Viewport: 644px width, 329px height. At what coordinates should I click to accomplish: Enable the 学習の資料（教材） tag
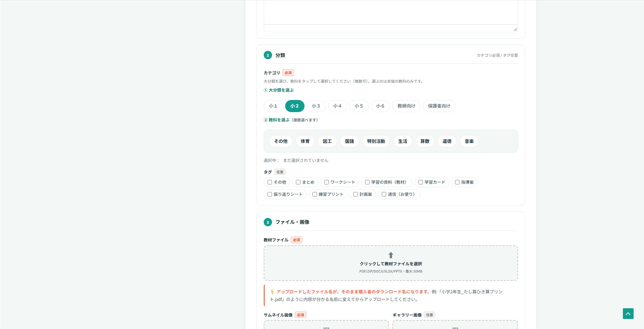(367, 182)
